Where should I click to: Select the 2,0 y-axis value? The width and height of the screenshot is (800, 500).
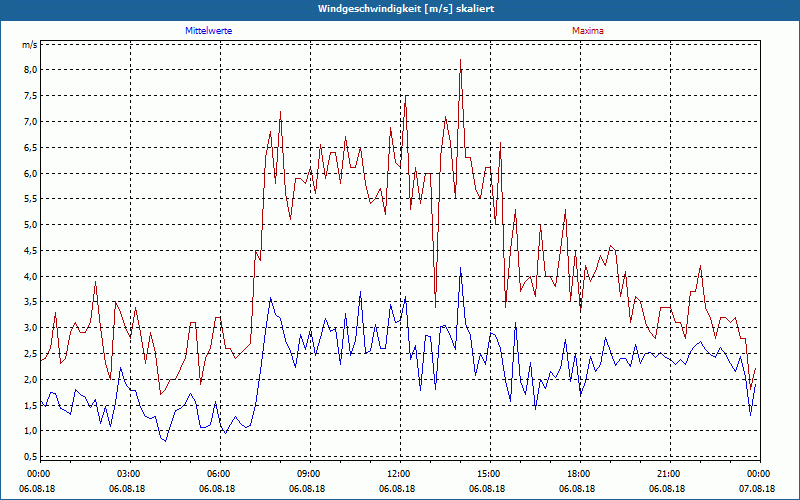[32, 380]
